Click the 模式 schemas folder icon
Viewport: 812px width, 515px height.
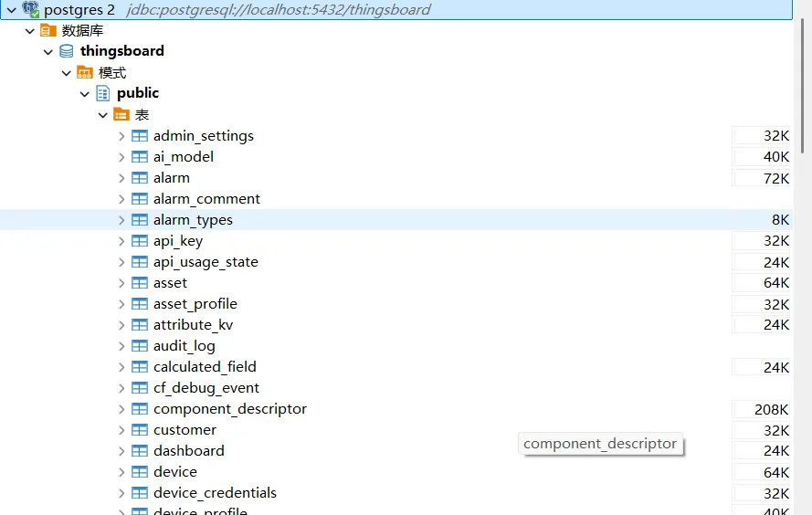pos(85,72)
